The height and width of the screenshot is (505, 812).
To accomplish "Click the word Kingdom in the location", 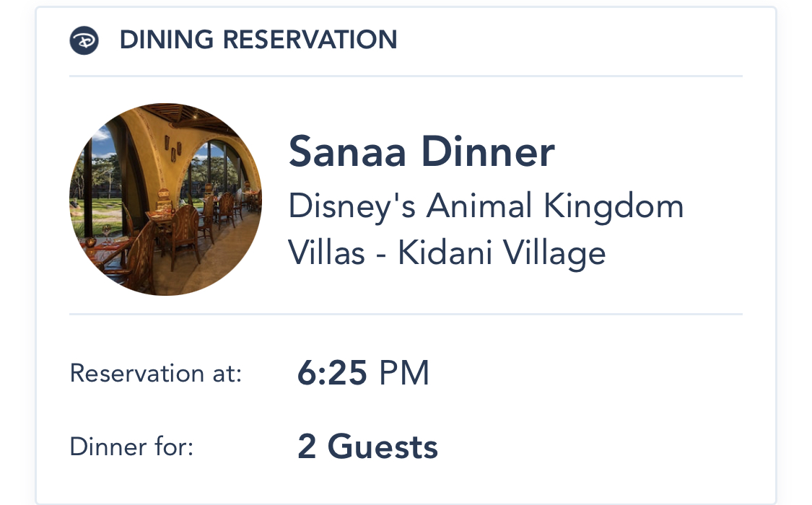I will pyautogui.click(x=614, y=208).
